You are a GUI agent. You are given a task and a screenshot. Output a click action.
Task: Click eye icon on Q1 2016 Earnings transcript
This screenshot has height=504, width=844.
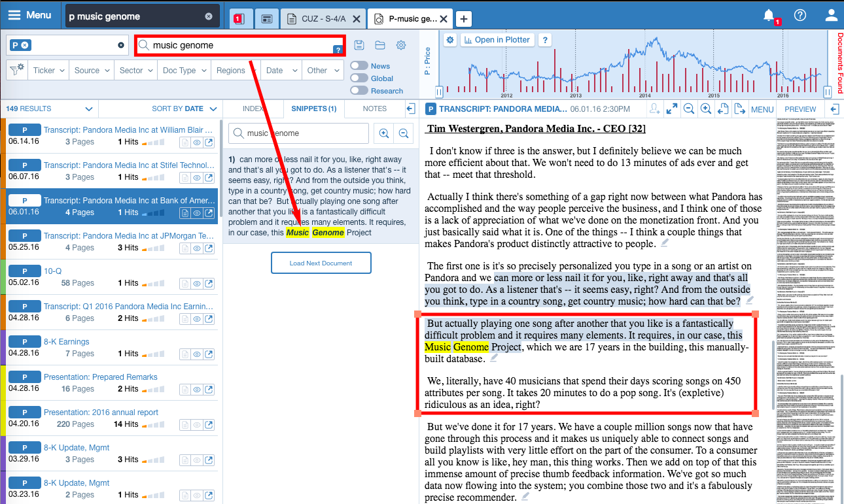click(197, 318)
